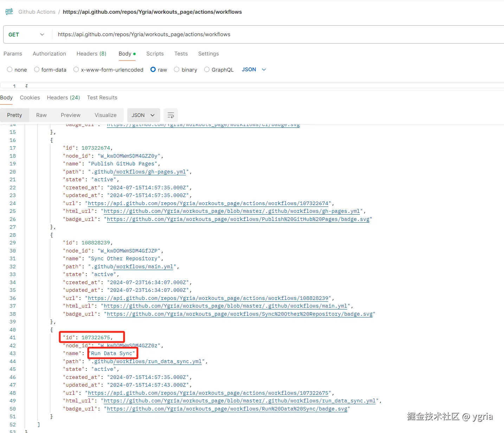Click line number 41 in the gutter
The height and width of the screenshot is (433, 504).
(x=13, y=337)
